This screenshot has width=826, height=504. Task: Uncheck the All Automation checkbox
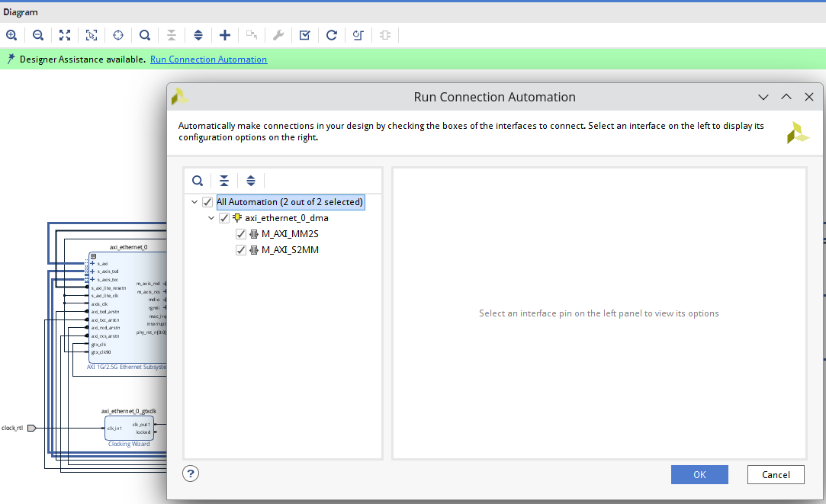tap(207, 202)
